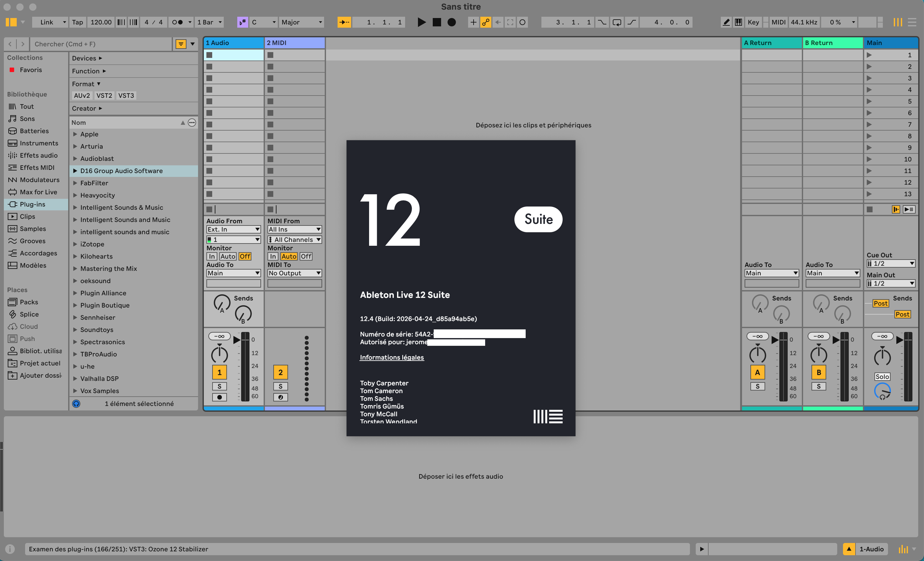Expand the Function filter group
Image resolution: width=924 pixels, height=561 pixels.
pyautogui.click(x=89, y=71)
